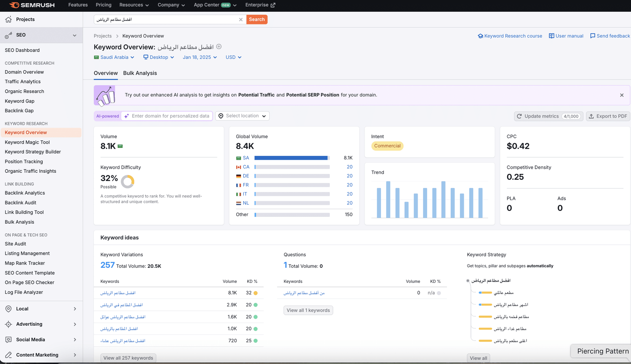The height and width of the screenshot is (364, 631).
Task: Open the Desktop device dropdown
Action: click(159, 57)
